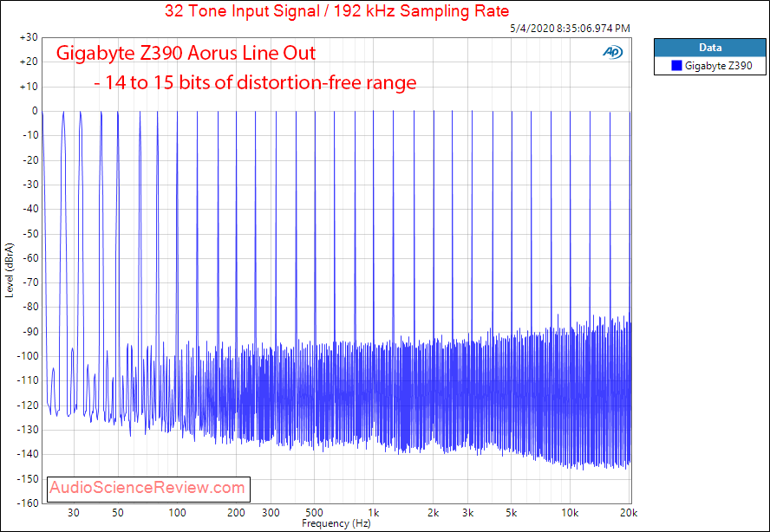Select the 50 Hz frequency axis label
The image size is (770, 532).
pyautogui.click(x=118, y=513)
